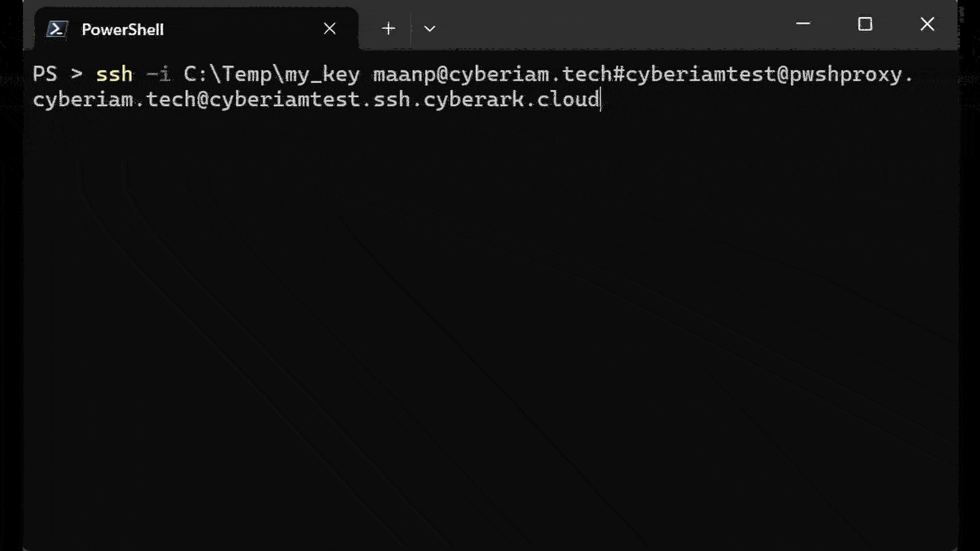Maximize the terminal window
Screen dimensions: 980x551
pos(865,24)
